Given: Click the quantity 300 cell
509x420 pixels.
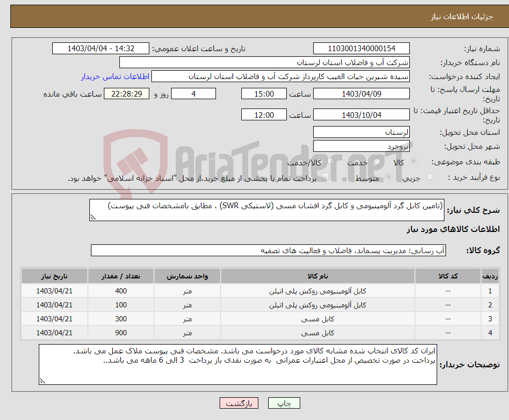Looking at the screenshot, I should [121, 319].
